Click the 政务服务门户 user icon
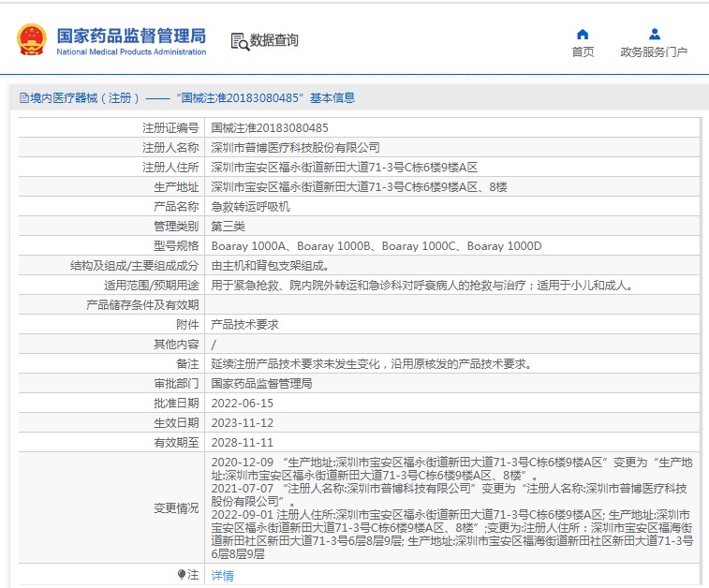 click(654, 35)
